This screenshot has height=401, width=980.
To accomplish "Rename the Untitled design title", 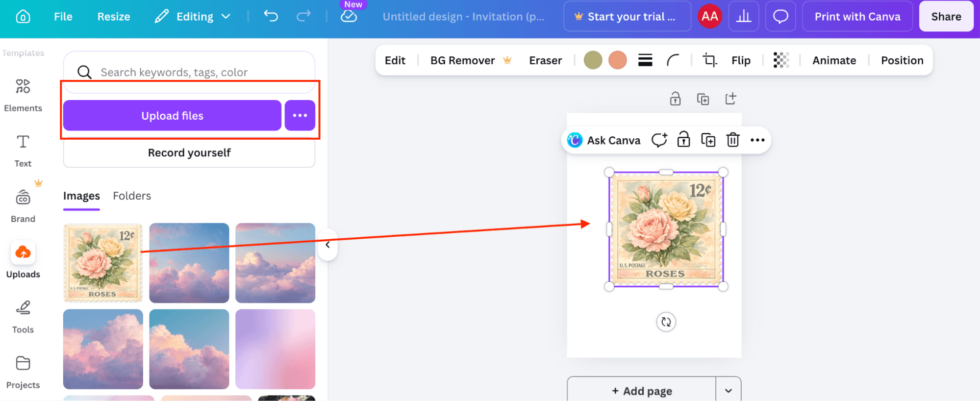I will coord(463,17).
